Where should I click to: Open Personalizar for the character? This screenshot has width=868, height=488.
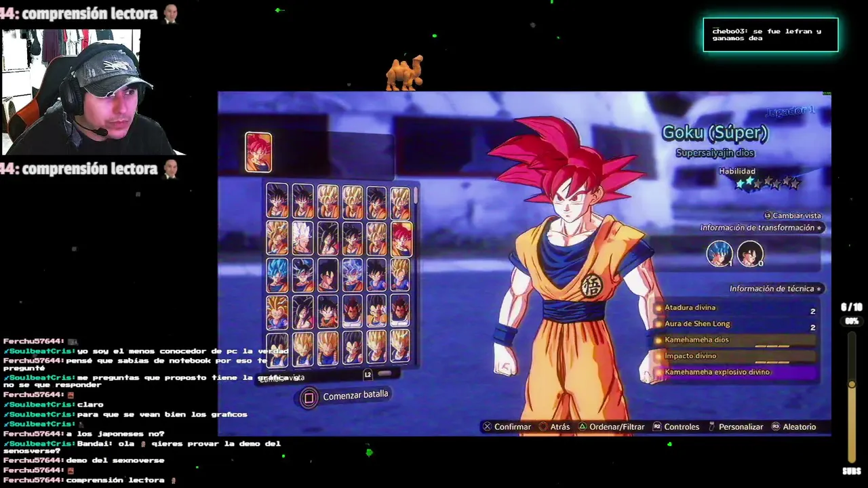pyautogui.click(x=736, y=427)
